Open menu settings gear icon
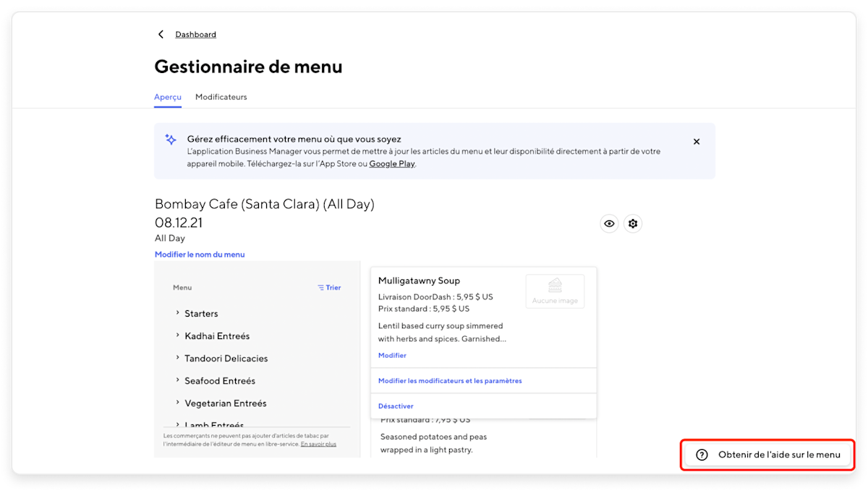This screenshot has width=868, height=496. (x=633, y=223)
